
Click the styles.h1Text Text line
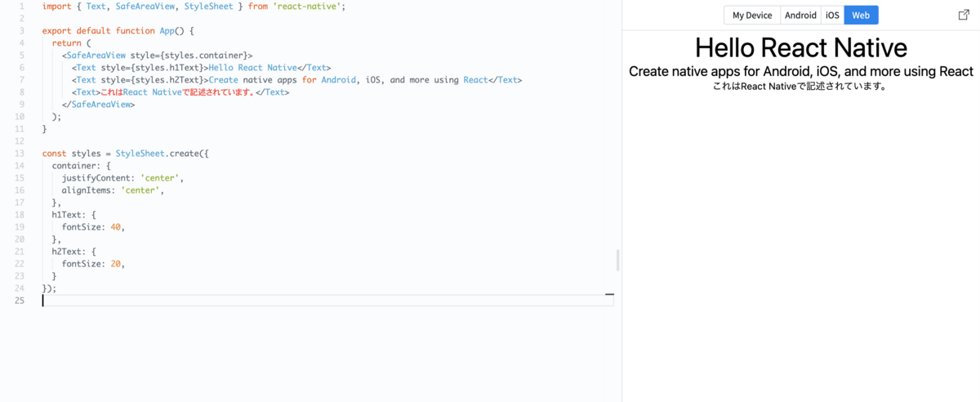tap(201, 67)
